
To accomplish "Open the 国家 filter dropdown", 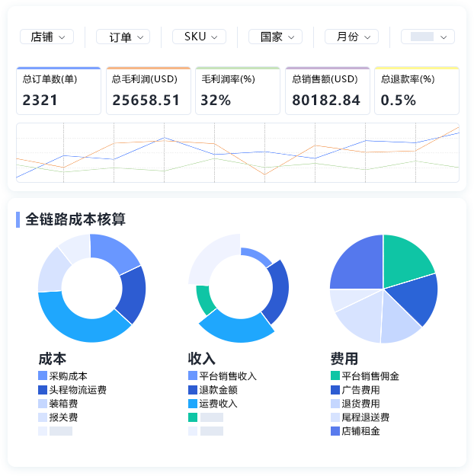I will pyautogui.click(x=276, y=37).
